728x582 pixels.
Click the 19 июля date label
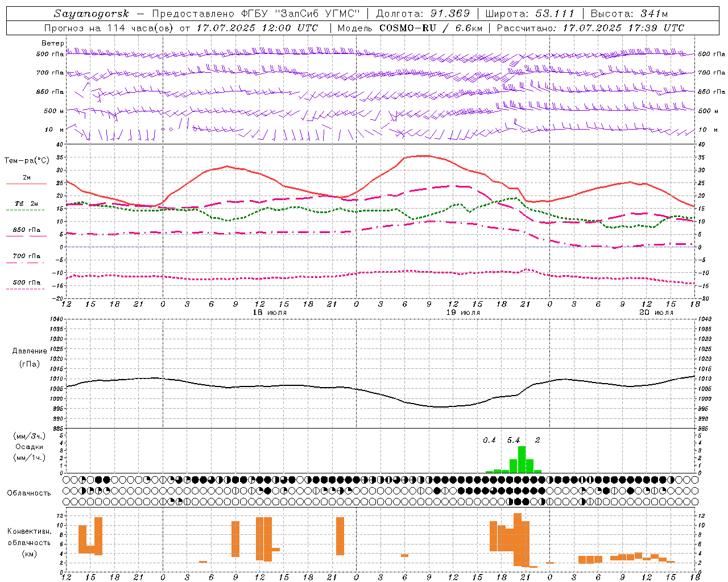(462, 313)
